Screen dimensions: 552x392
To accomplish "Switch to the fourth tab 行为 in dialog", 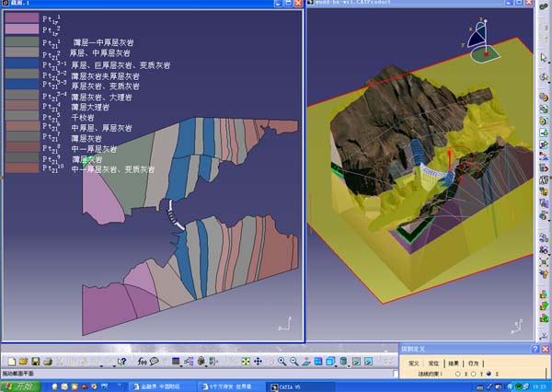I will click(474, 363).
